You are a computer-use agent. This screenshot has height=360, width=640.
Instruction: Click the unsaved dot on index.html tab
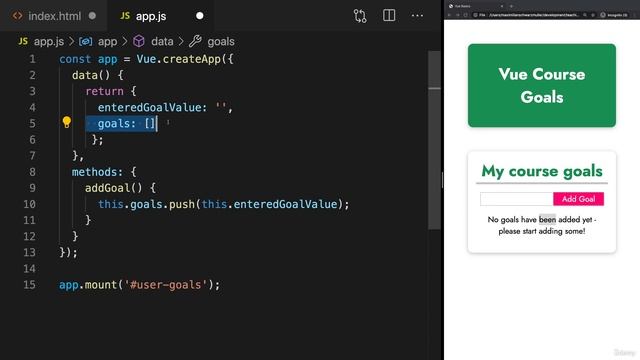click(92, 16)
